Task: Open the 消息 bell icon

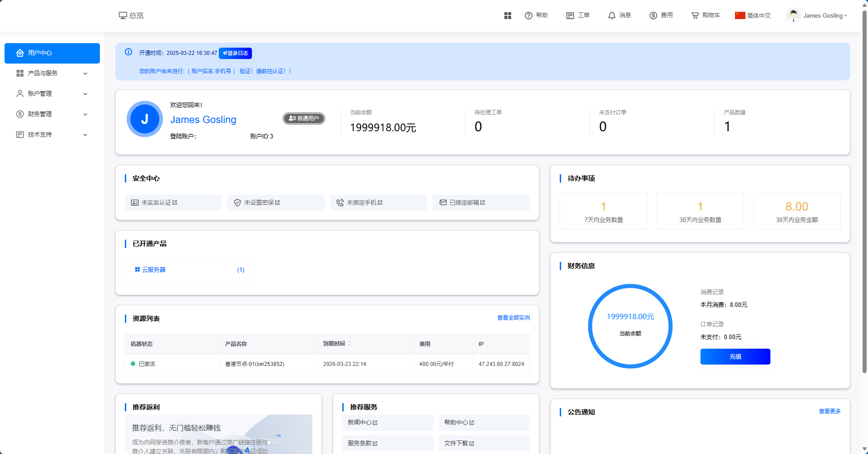Action: (612, 15)
